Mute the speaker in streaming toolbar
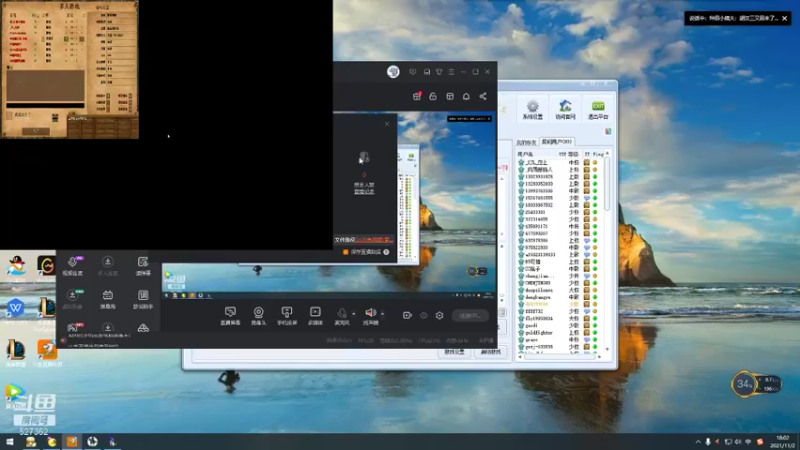Image resolution: width=800 pixels, height=450 pixels. (x=370, y=312)
